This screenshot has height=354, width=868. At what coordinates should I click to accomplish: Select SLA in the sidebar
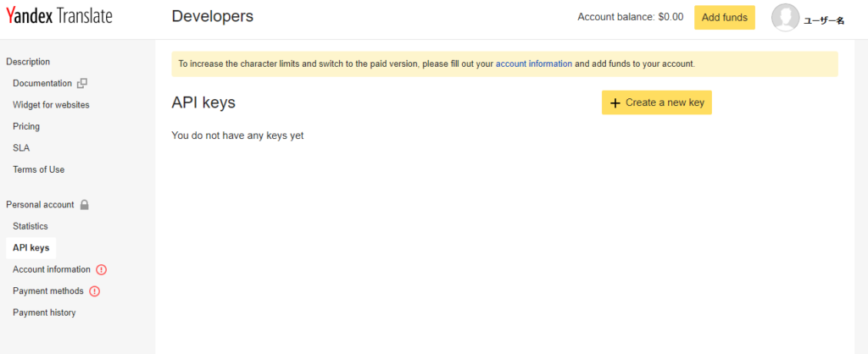(21, 147)
